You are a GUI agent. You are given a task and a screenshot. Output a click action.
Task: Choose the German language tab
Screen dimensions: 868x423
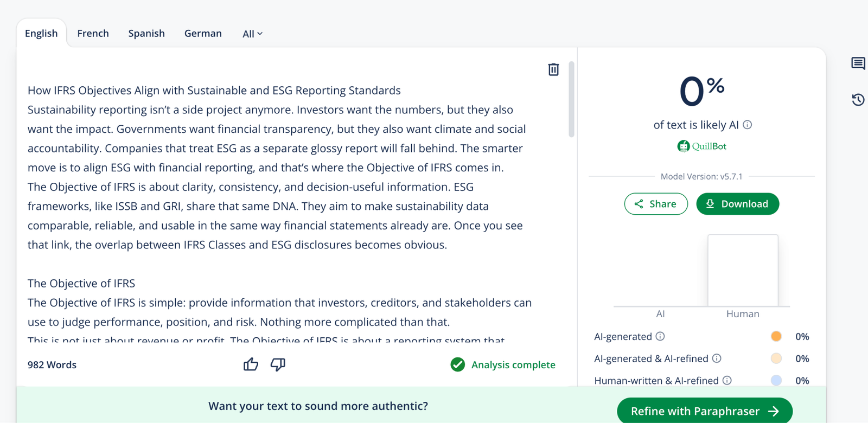(203, 34)
